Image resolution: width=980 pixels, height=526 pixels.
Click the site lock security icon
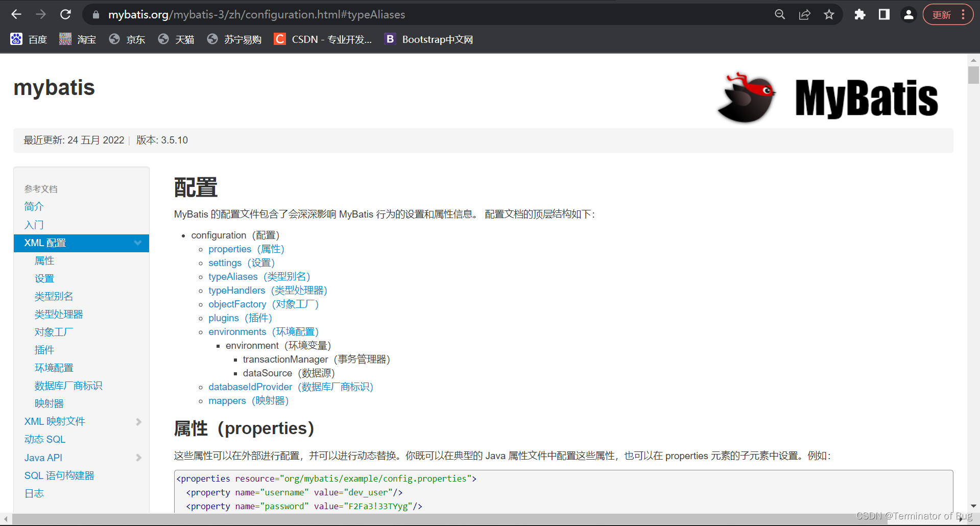95,15
